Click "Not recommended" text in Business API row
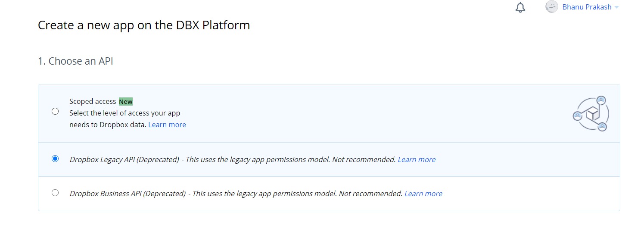The image size is (644, 228). click(370, 194)
